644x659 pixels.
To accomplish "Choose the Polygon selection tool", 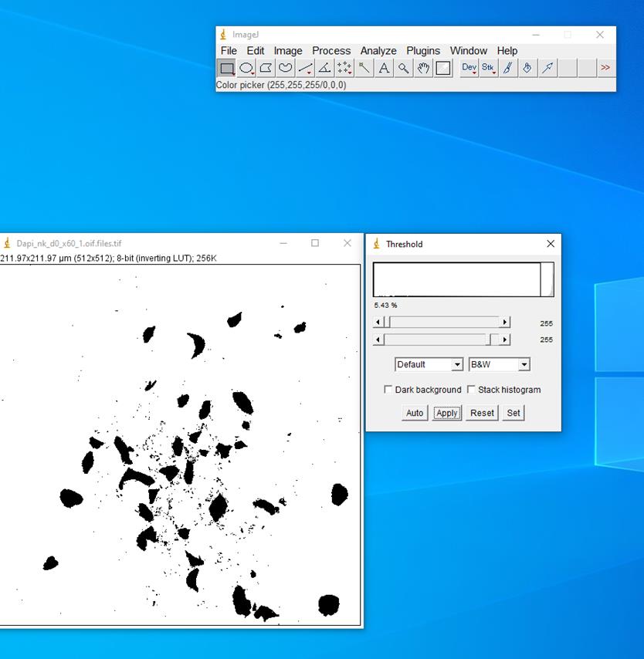I will tap(266, 68).
